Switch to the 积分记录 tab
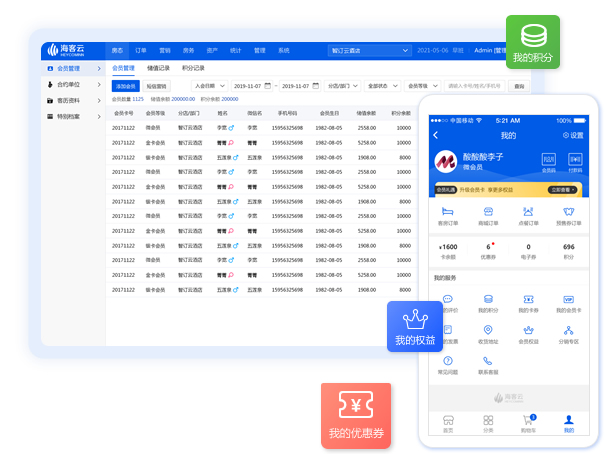The height and width of the screenshot is (454, 605). [x=193, y=68]
